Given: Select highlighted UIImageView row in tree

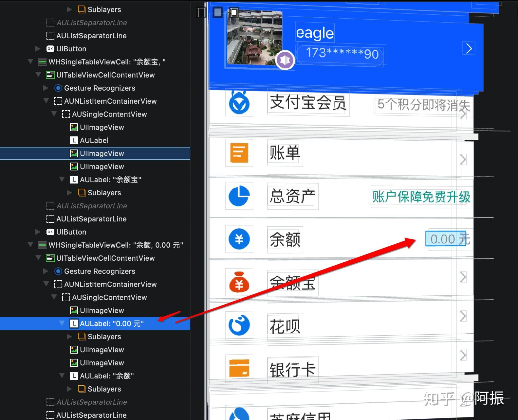Looking at the screenshot, I should tap(95, 153).
